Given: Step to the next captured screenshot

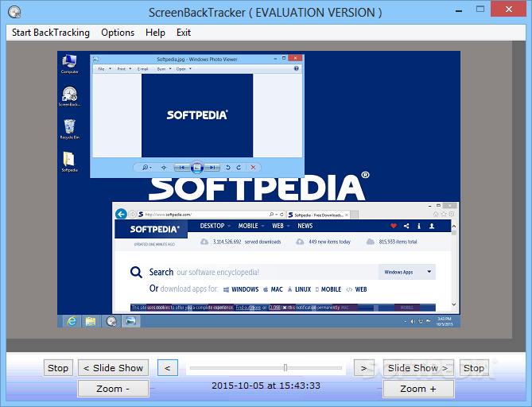Looking at the screenshot, I should click(363, 368).
